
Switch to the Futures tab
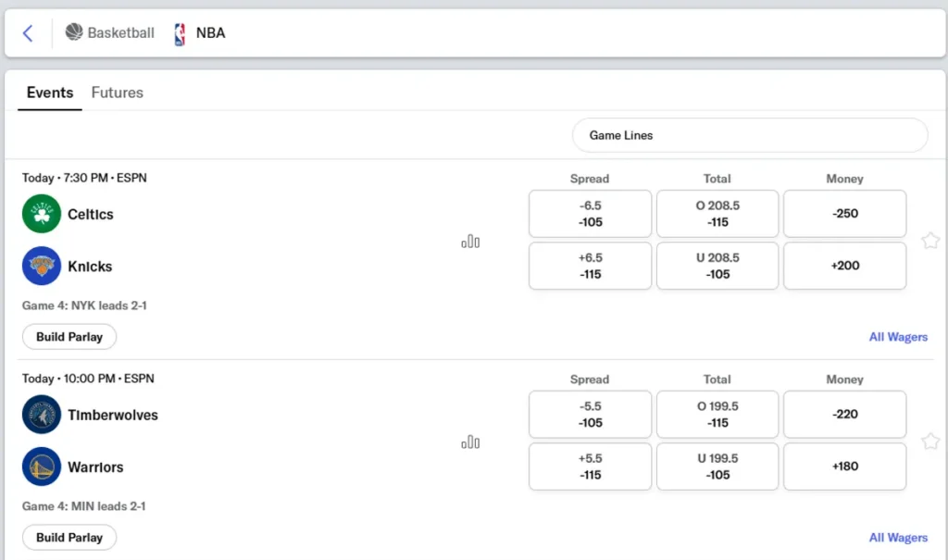pyautogui.click(x=118, y=93)
